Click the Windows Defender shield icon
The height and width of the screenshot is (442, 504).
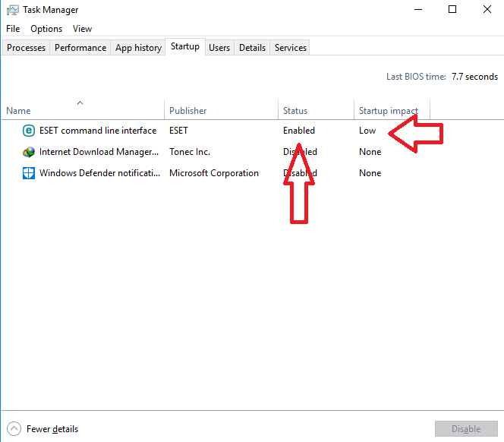click(29, 173)
